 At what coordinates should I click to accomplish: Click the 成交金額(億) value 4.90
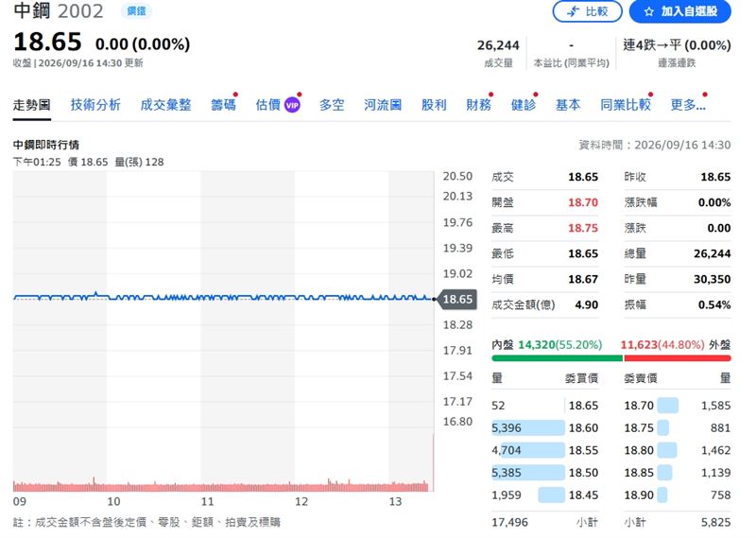[586, 305]
